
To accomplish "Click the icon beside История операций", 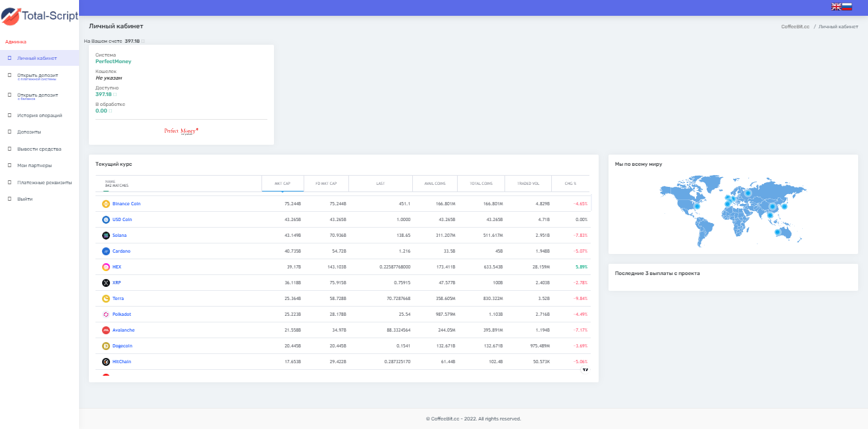I will coord(9,115).
